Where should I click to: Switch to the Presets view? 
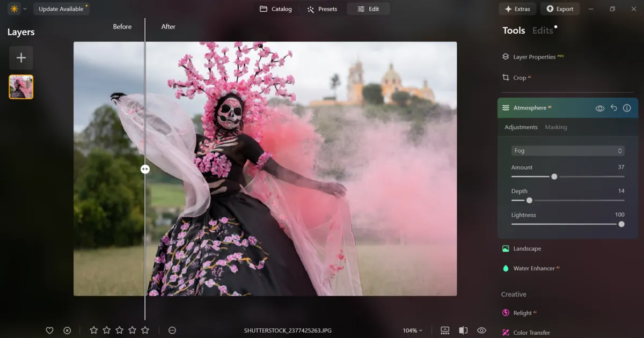click(x=322, y=9)
